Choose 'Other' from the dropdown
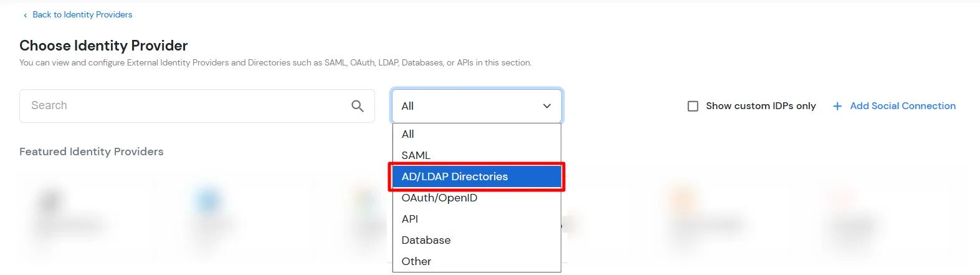 coord(416,261)
